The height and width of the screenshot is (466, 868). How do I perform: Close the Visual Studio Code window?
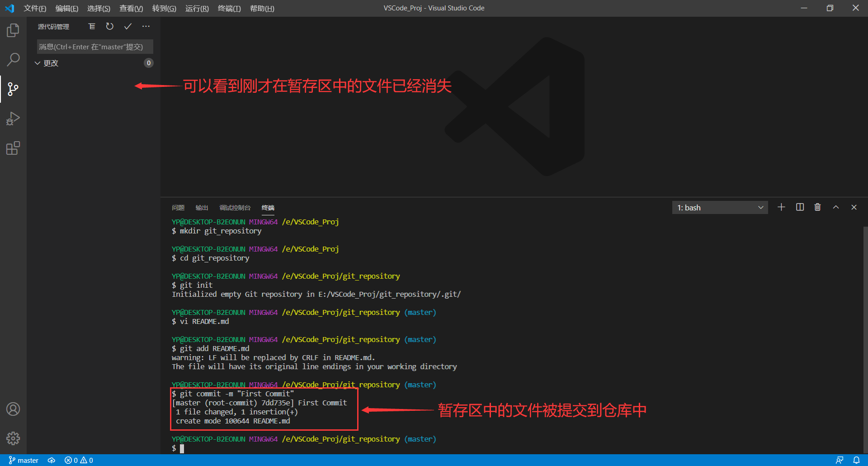[x=855, y=8]
